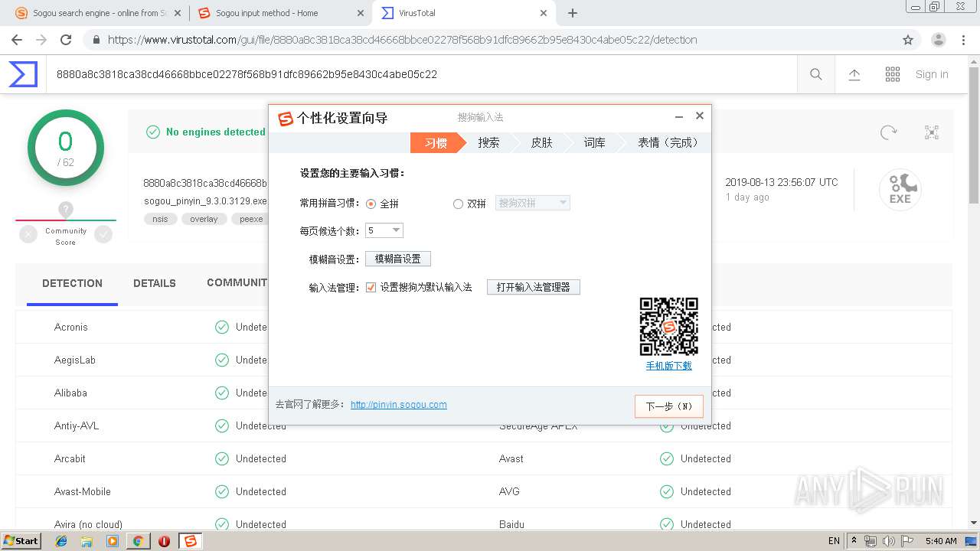Viewport: 980px width, 551px height.
Task: Click the community score upvote check icon
Action: tap(103, 235)
